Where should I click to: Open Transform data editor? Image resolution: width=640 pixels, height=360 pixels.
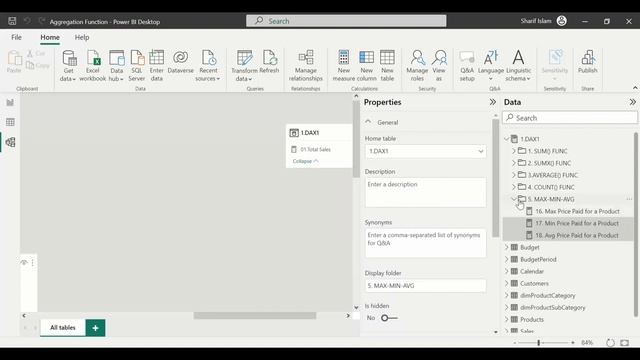tap(244, 66)
